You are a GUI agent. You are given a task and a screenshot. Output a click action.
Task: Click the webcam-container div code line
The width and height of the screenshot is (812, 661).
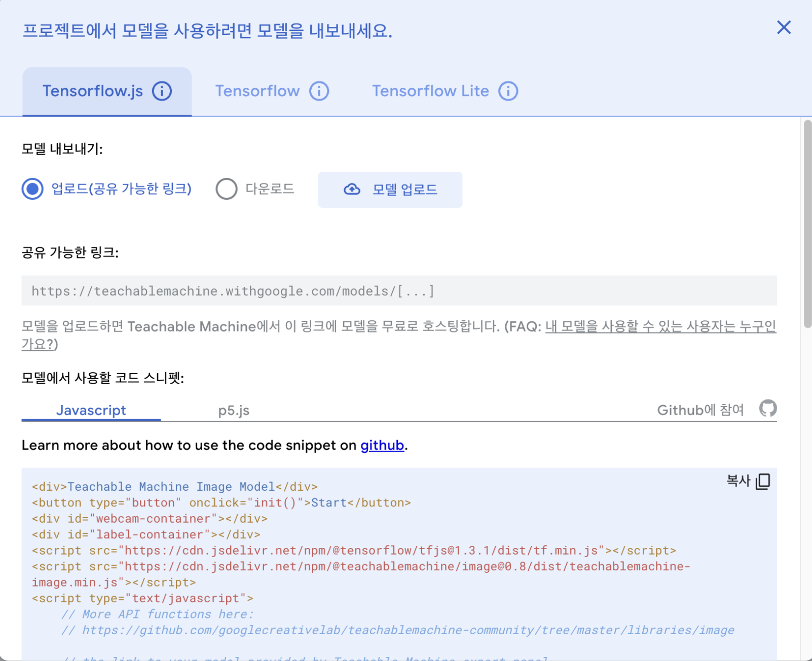[x=150, y=519]
